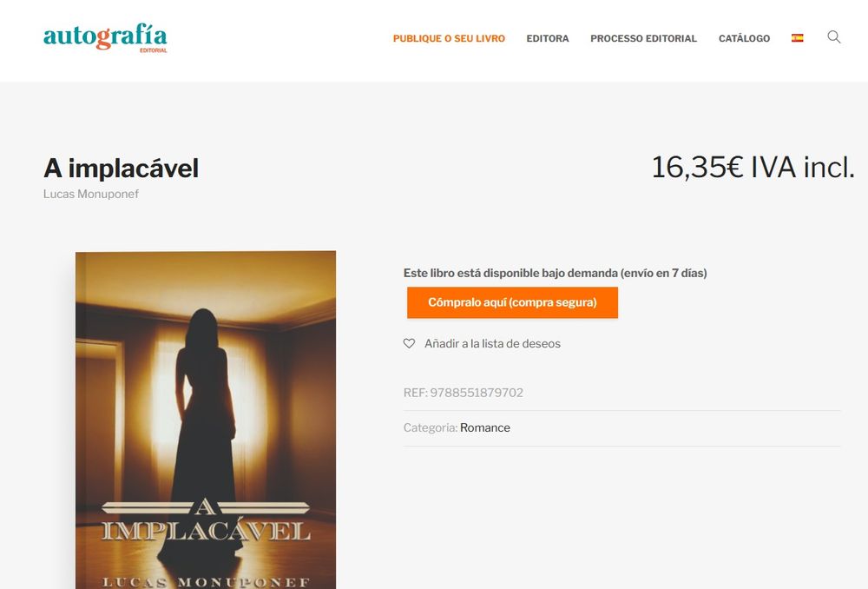This screenshot has height=589, width=868.
Task: Click the heart wishlist icon
Action: 409,343
